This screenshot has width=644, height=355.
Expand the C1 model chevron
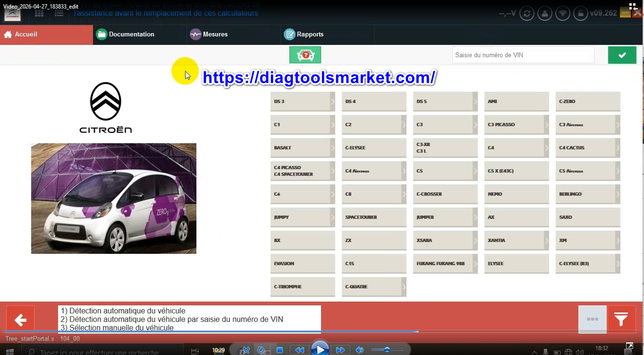pos(332,125)
